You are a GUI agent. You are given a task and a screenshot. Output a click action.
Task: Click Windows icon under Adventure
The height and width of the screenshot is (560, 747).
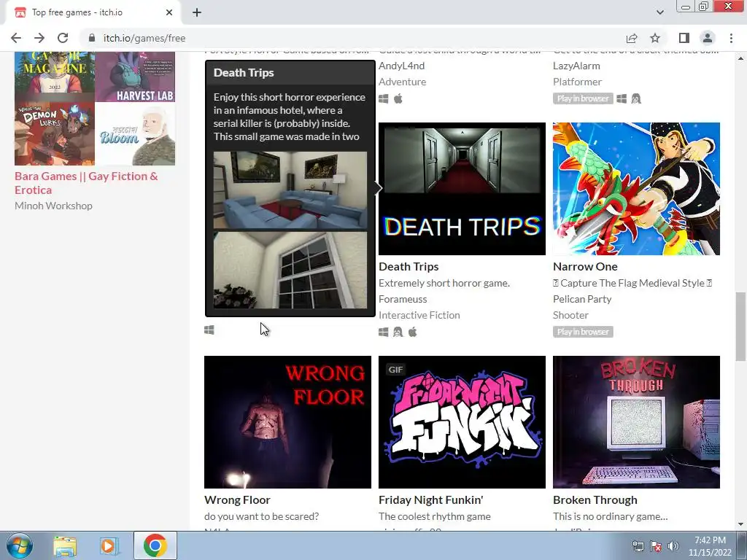[384, 98]
